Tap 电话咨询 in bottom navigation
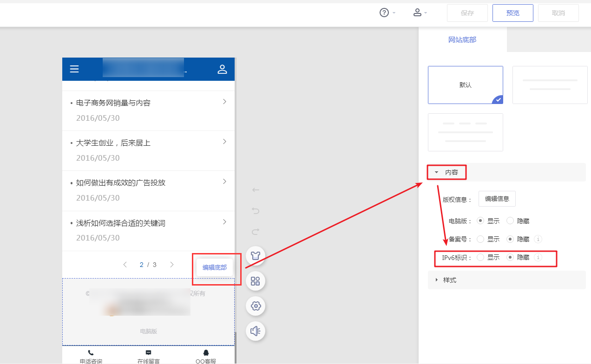 [x=91, y=357]
